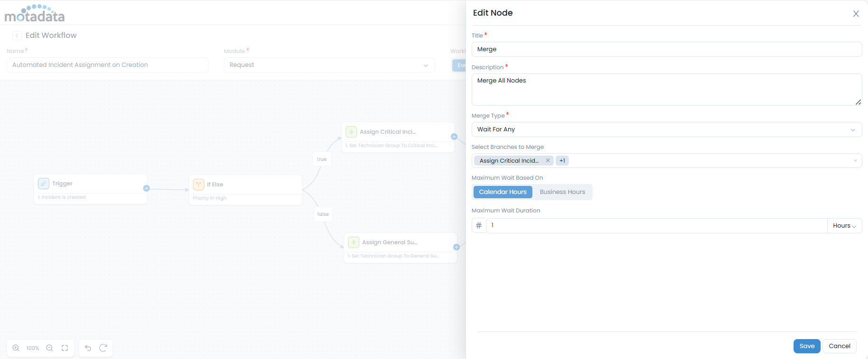Close the Edit Node panel

pos(856,14)
